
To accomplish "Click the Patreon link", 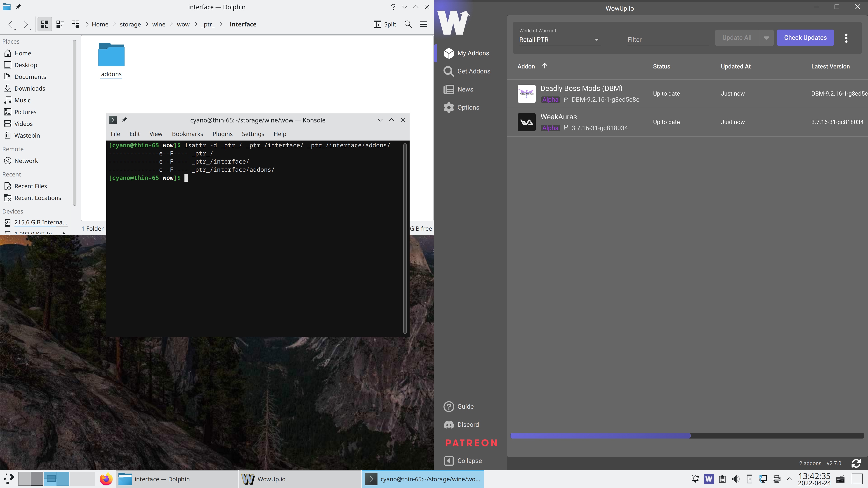I will (x=471, y=443).
